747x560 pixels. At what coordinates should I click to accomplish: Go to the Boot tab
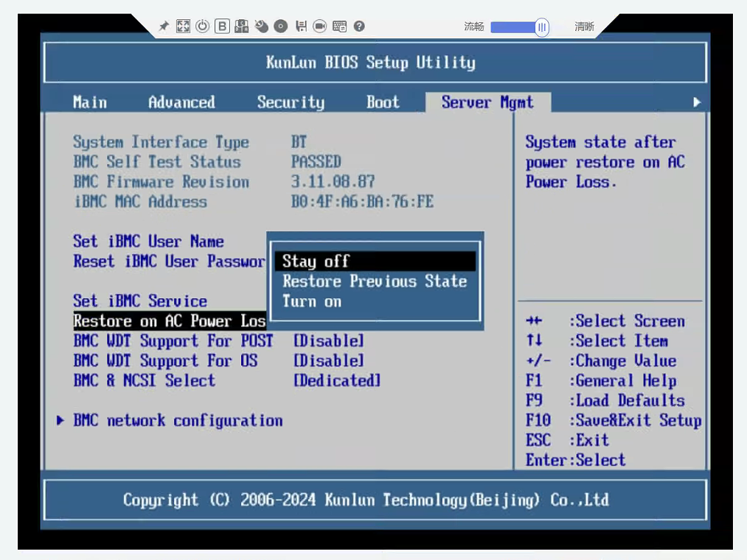383,102
